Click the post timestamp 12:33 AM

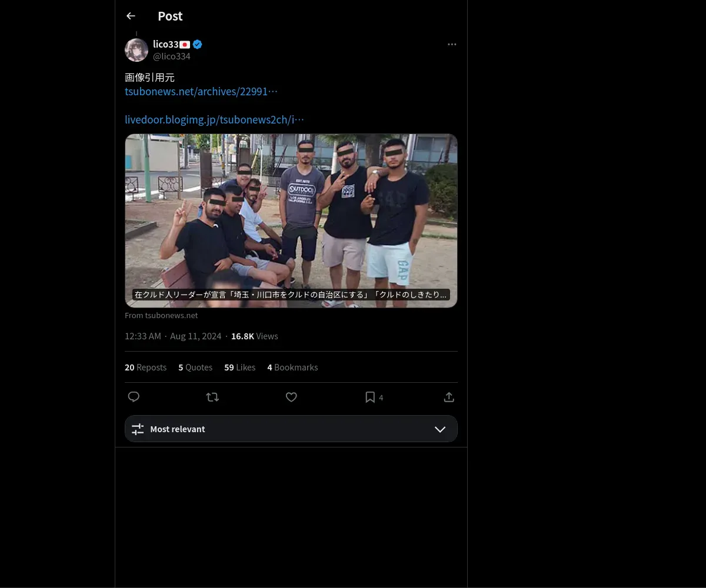143,336
